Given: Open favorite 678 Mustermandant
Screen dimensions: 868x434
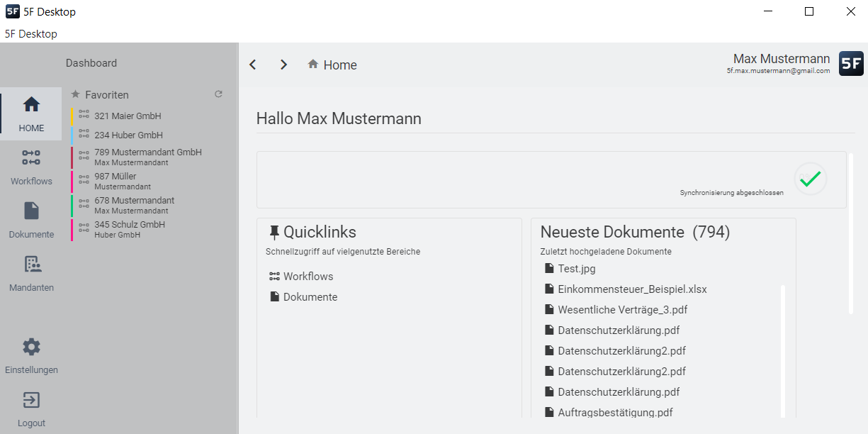Looking at the screenshot, I should coord(134,200).
